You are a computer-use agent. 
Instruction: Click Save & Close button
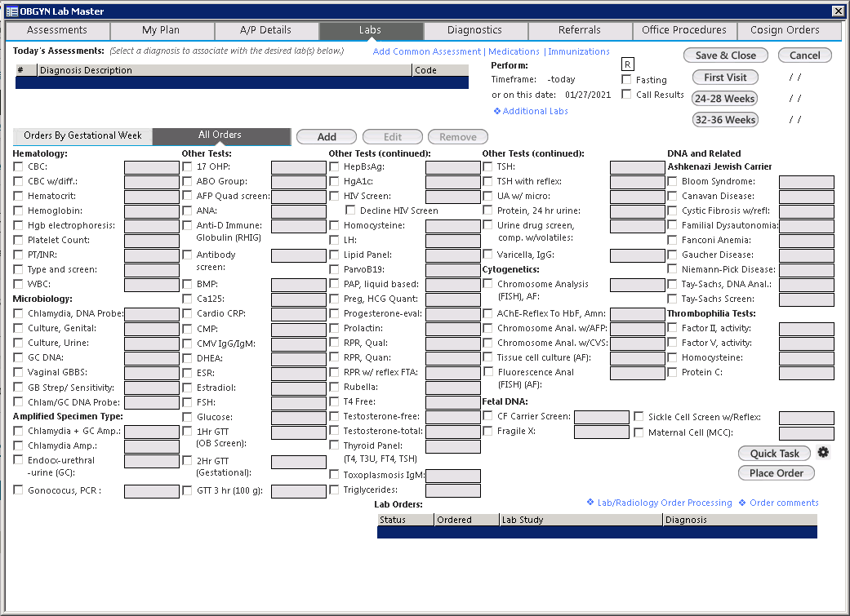click(725, 55)
